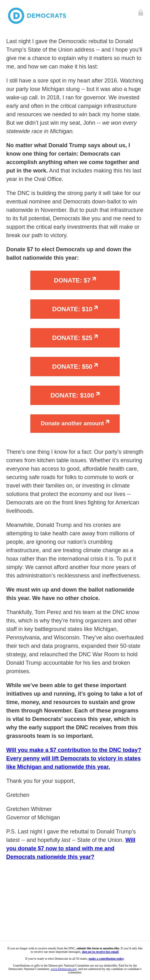150x980 pixels.
Task: Click the arrow icon on Donate another amount
Action: pos(107,422)
